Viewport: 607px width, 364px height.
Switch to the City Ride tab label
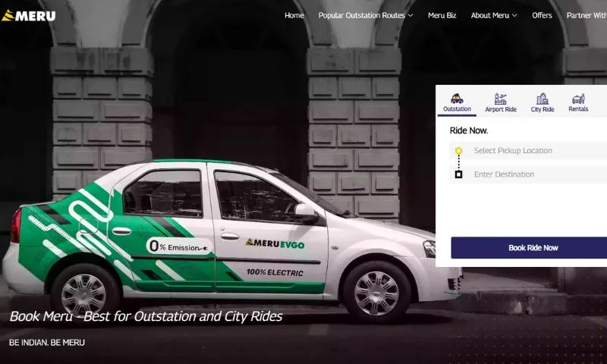[x=543, y=109]
